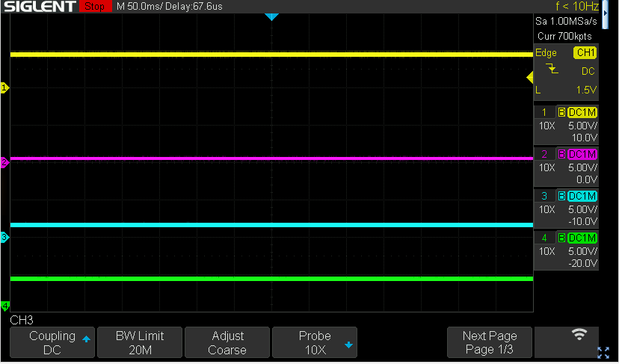Click the trigger coupling DC label
This screenshot has width=619, height=364.
point(588,72)
